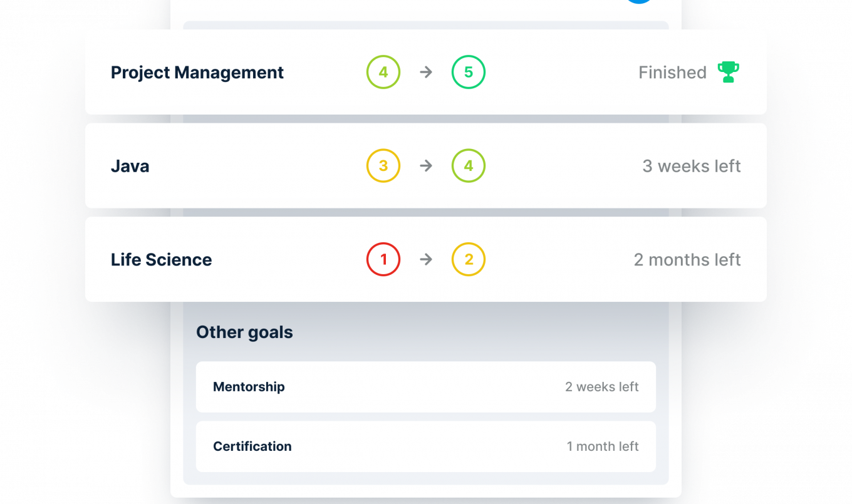The height and width of the screenshot is (504, 852).
Task: Click the arrow in Life Science row
Action: click(x=426, y=259)
